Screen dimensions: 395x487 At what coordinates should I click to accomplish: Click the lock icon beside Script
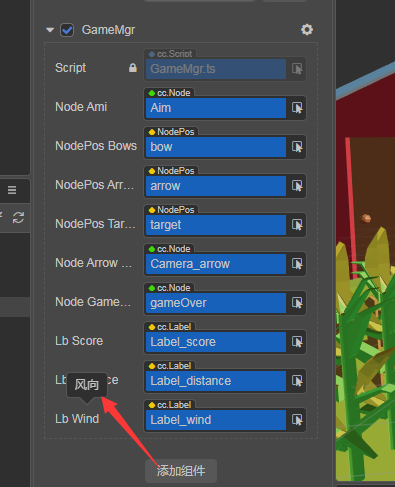[133, 68]
